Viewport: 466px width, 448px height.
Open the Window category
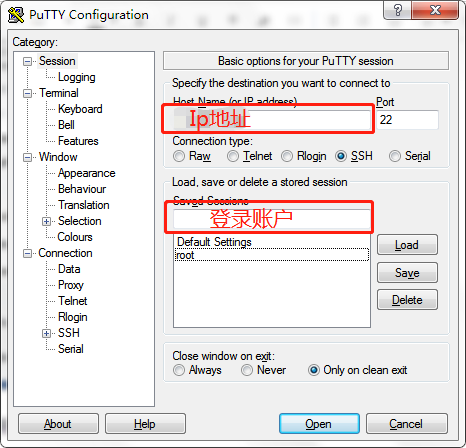58,157
